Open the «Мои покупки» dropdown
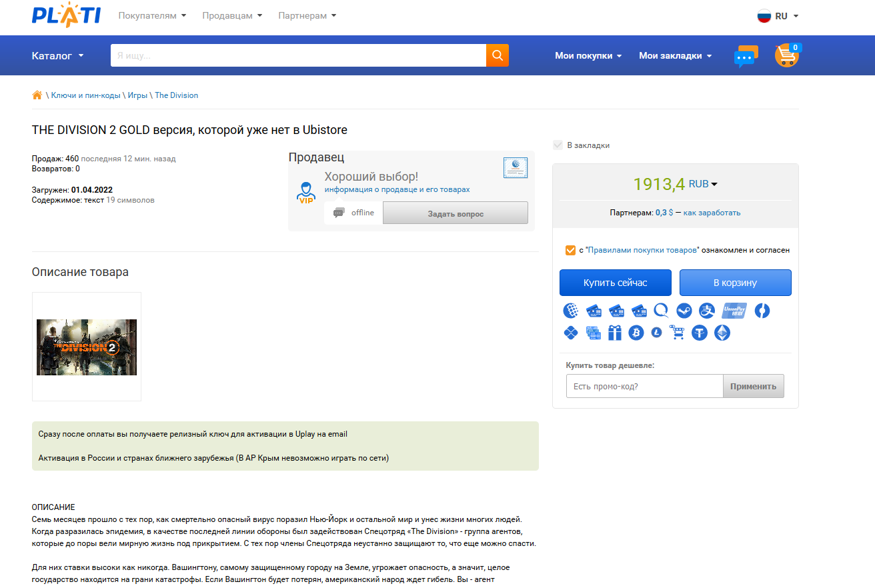Image resolution: width=875 pixels, height=588 pixels. tap(588, 55)
